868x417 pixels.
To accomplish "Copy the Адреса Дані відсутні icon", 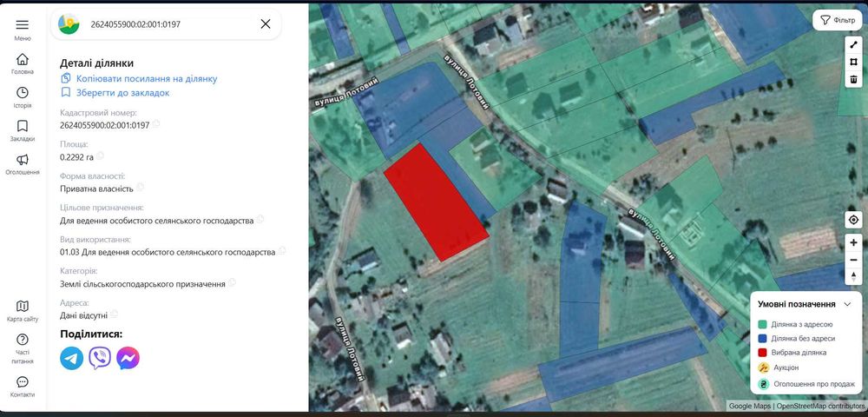I will [x=114, y=314].
